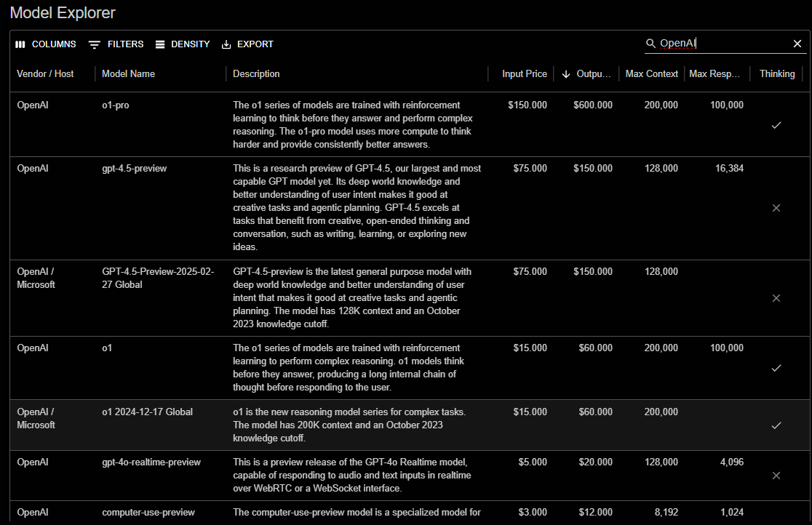Open the Filters panel
The image size is (812, 525).
116,44
